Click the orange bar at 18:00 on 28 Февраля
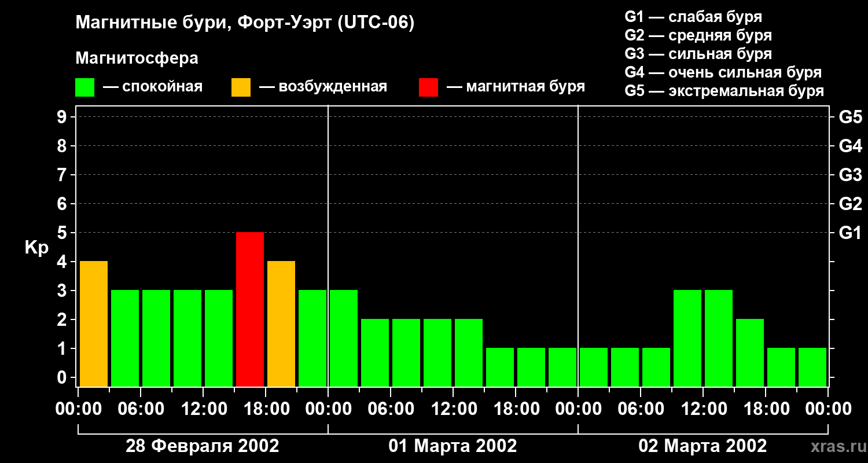The height and width of the screenshot is (463, 868). tap(281, 324)
